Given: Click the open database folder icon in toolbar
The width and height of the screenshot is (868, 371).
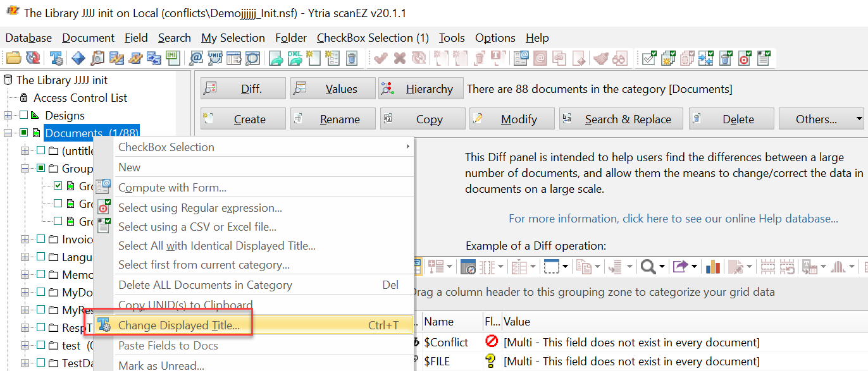Looking at the screenshot, I should coord(13,59).
